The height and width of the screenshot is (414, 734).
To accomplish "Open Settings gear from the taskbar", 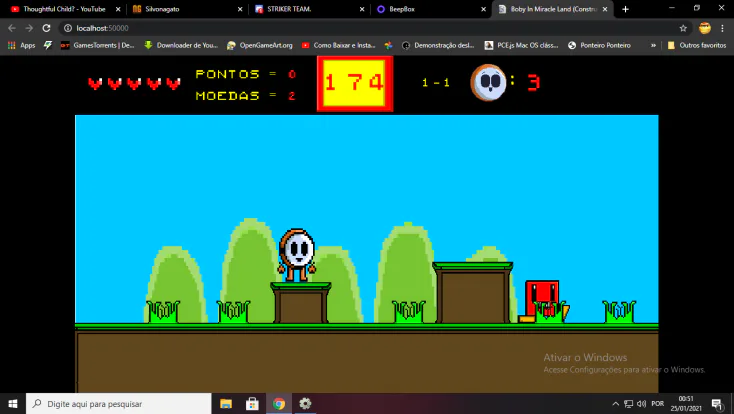I will pos(305,404).
